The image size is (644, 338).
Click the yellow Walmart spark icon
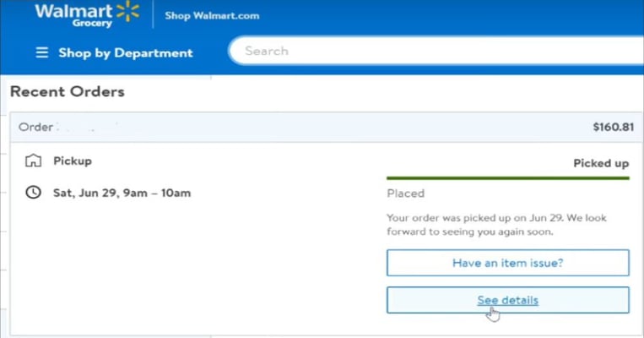click(127, 11)
